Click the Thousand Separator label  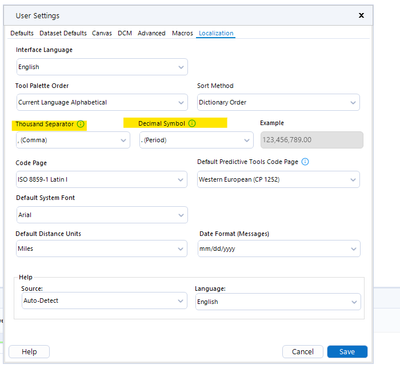click(45, 124)
